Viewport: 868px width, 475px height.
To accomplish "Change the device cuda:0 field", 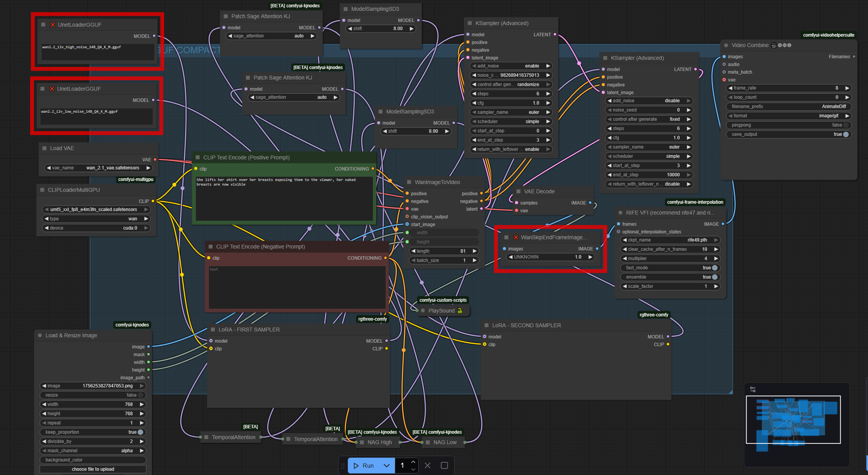I will [x=96, y=228].
